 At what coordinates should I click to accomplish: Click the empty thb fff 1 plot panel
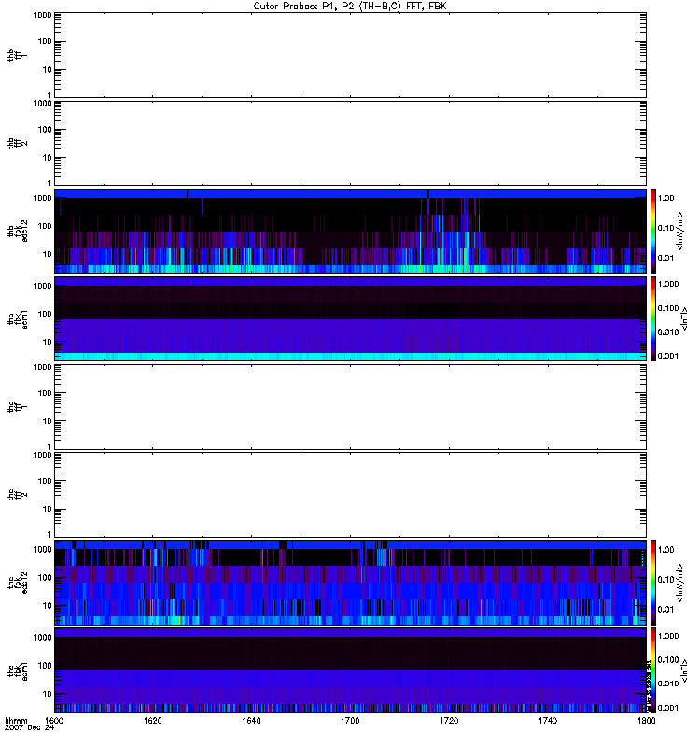click(x=350, y=55)
